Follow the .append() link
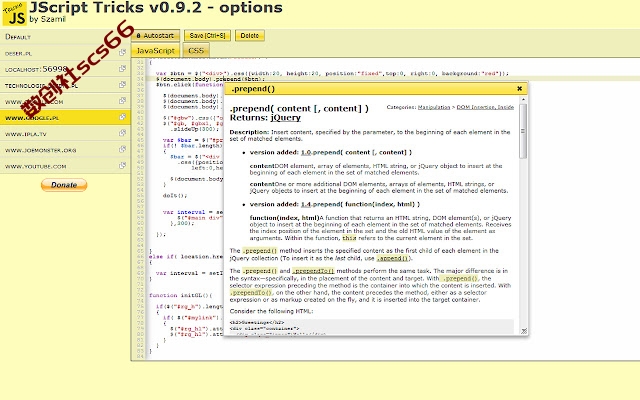Viewport: 640px width, 400px height. click(x=392, y=258)
